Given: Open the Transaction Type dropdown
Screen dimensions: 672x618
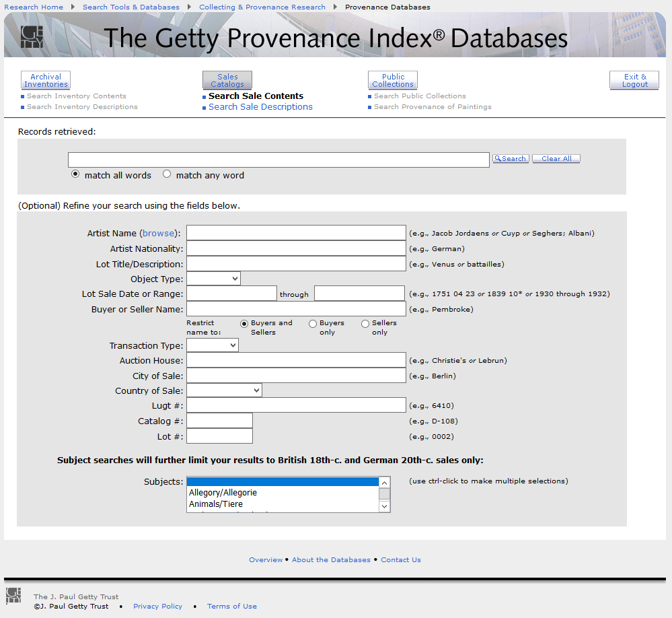Looking at the screenshot, I should pyautogui.click(x=213, y=345).
